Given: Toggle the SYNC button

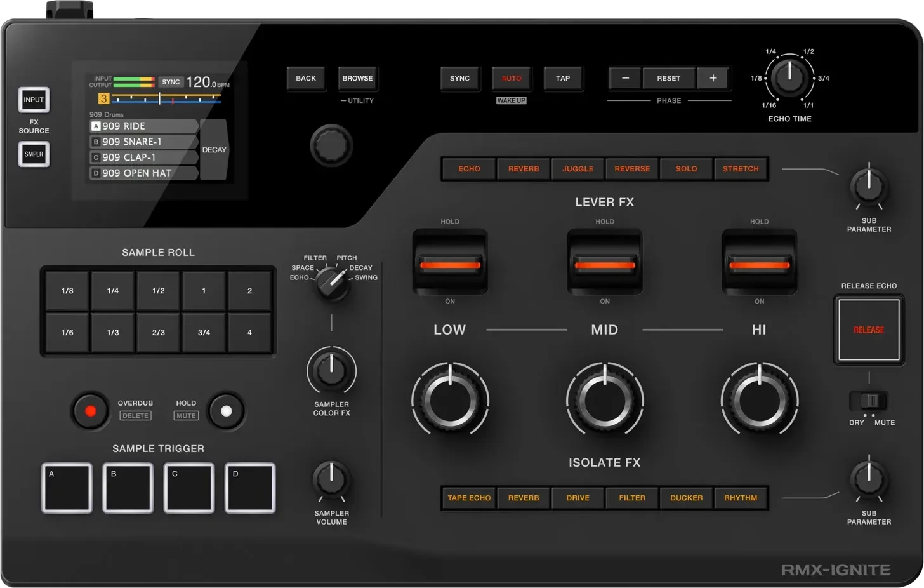Looking at the screenshot, I should click(x=460, y=79).
